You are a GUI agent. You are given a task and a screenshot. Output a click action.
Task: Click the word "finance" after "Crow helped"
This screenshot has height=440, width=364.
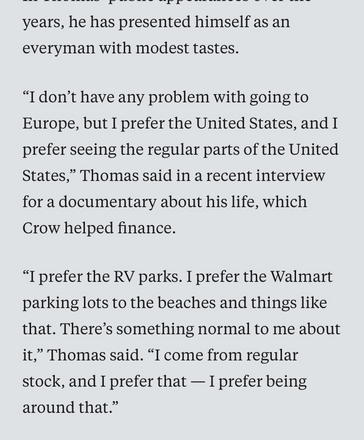click(x=146, y=228)
